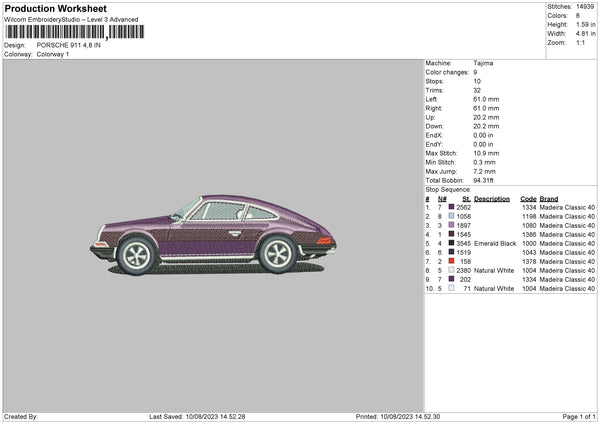Click the navy swatch for stop 6
The image size is (600, 424).
(x=451, y=251)
